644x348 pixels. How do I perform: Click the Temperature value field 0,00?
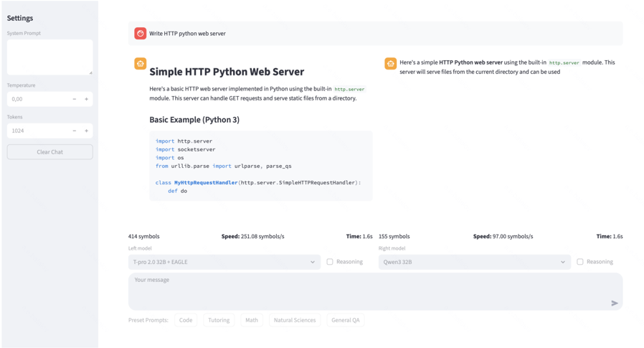pyautogui.click(x=38, y=99)
